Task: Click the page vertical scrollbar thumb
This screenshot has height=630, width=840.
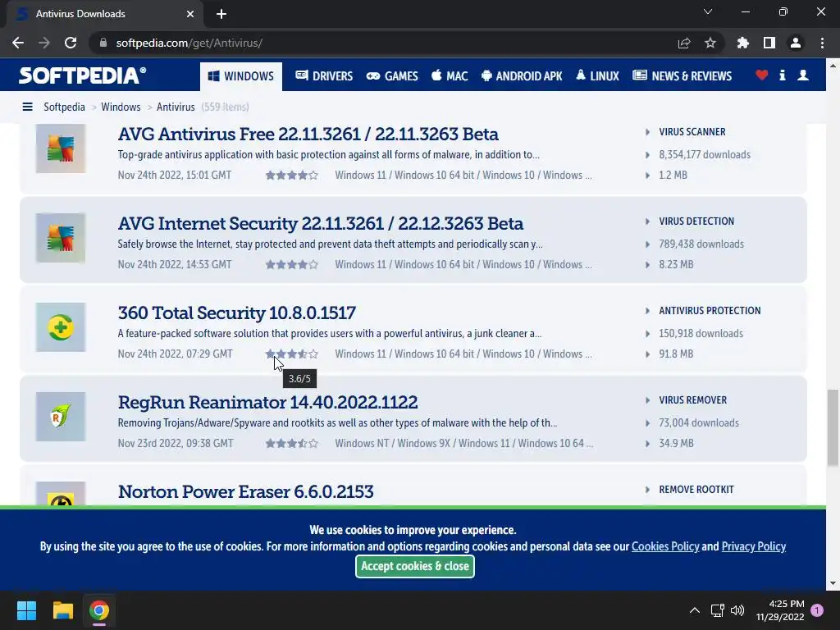Action: 833,427
